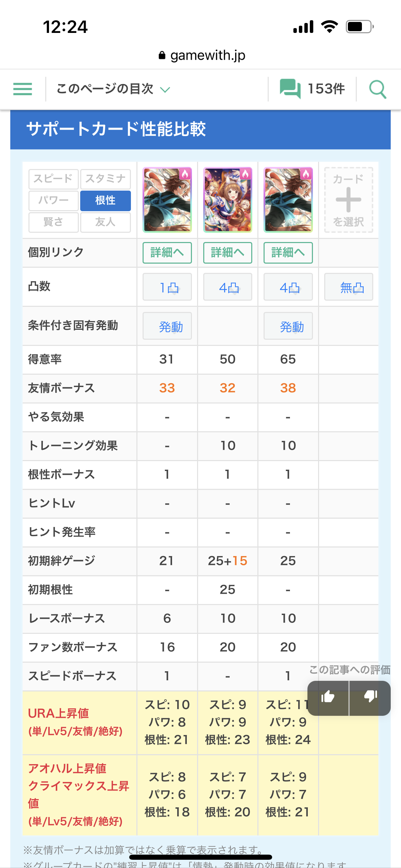Tap the second support card thumbnail
The height and width of the screenshot is (868, 401).
pos(228,200)
